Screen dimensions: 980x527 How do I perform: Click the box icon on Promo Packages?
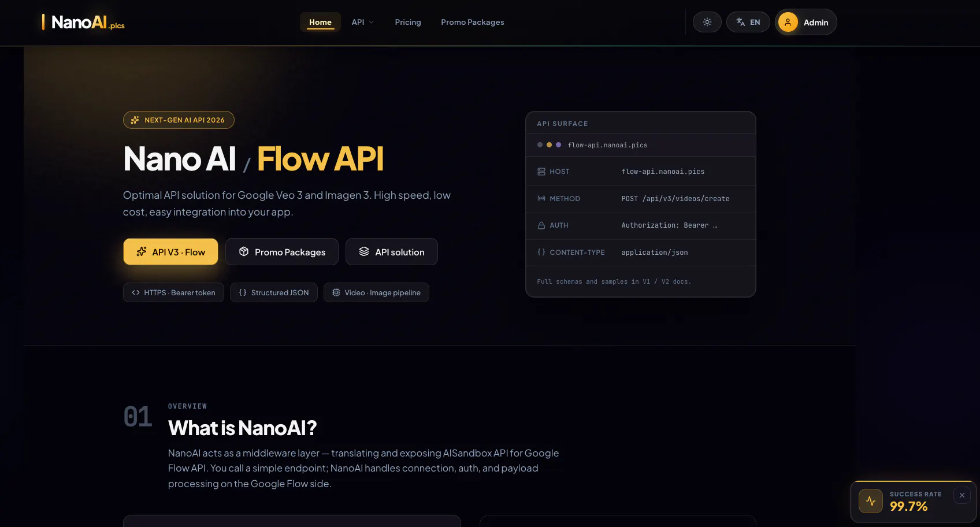[244, 251]
